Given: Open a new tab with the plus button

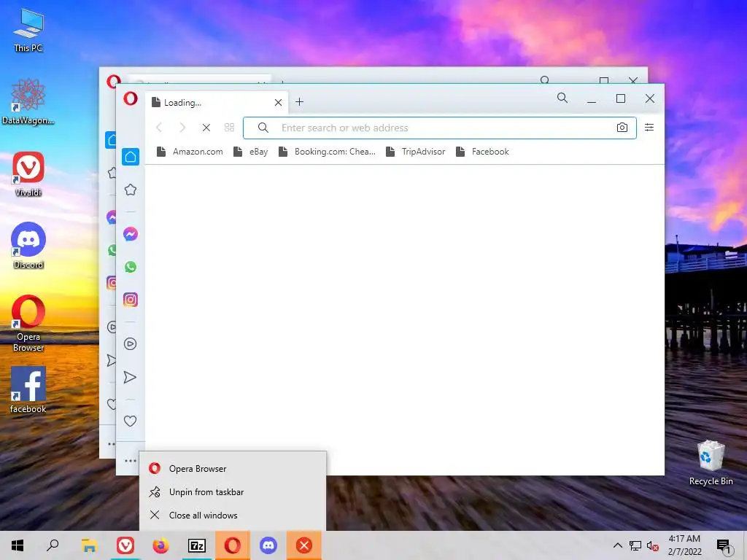Looking at the screenshot, I should (299, 102).
